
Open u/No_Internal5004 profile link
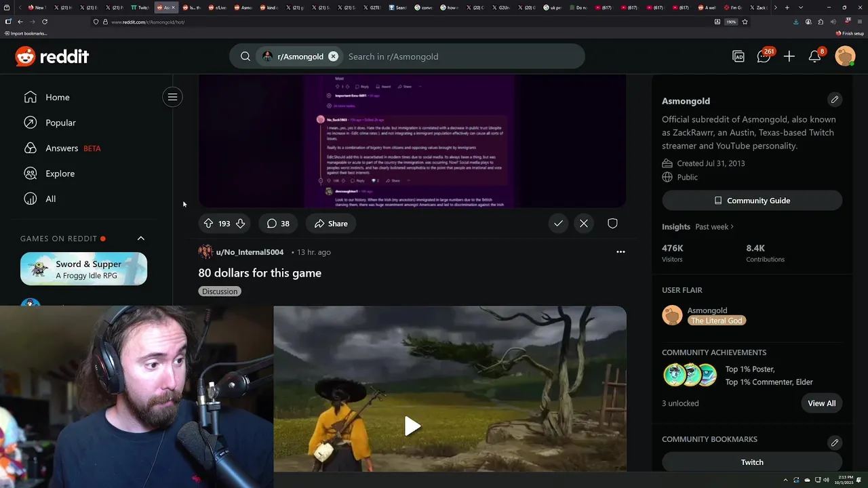pyautogui.click(x=250, y=252)
